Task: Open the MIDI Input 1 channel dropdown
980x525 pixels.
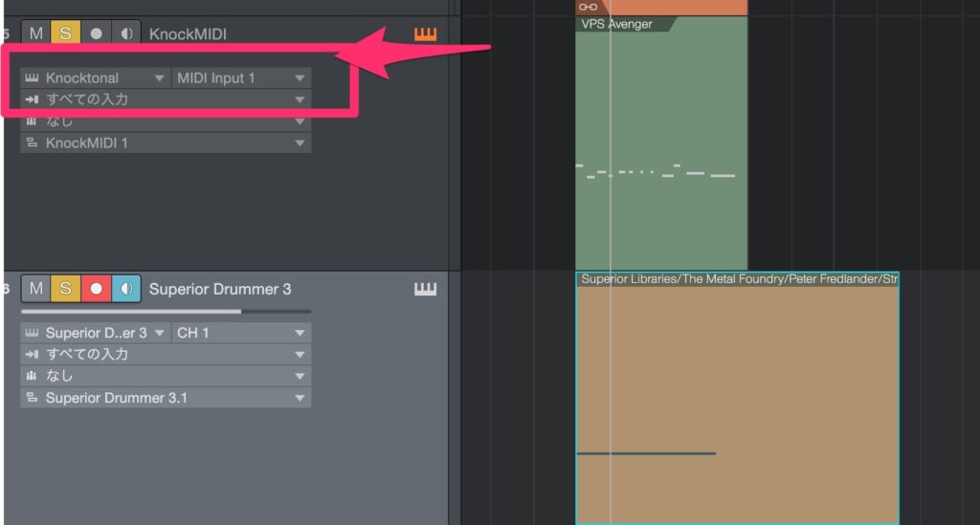Action: 241,77
